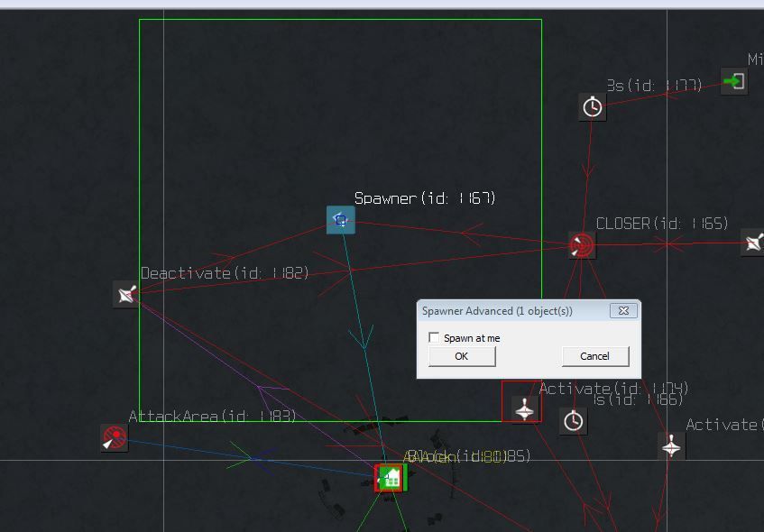This screenshot has height=532, width=764.
Task: Select the CLOSER (id: 1165) label text
Action: click(663, 223)
